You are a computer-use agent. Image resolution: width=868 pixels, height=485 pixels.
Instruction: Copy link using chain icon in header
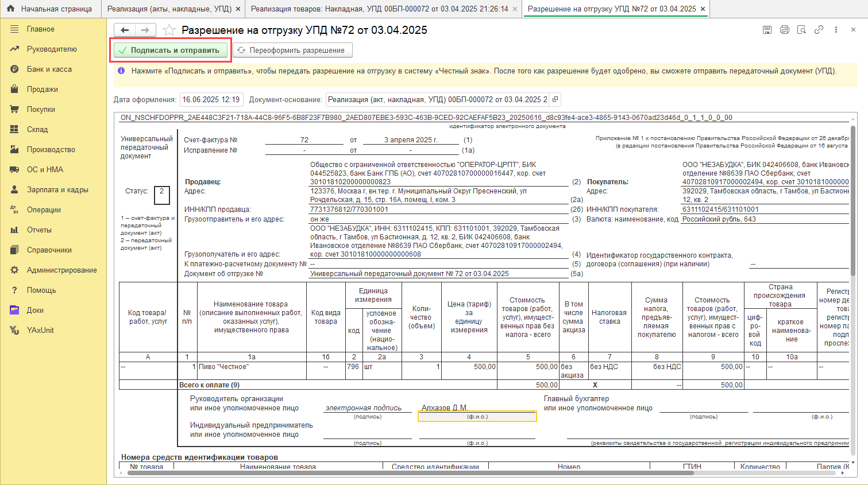(819, 30)
